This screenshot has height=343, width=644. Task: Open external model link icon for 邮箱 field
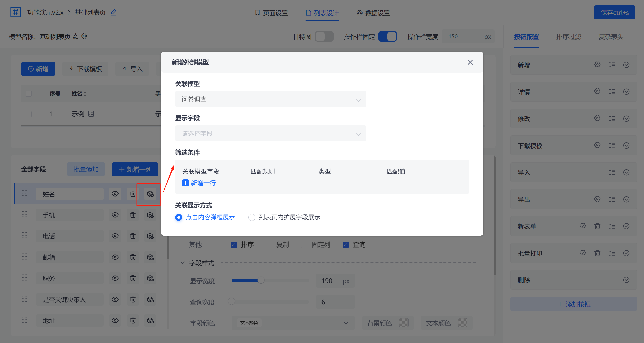tap(150, 257)
